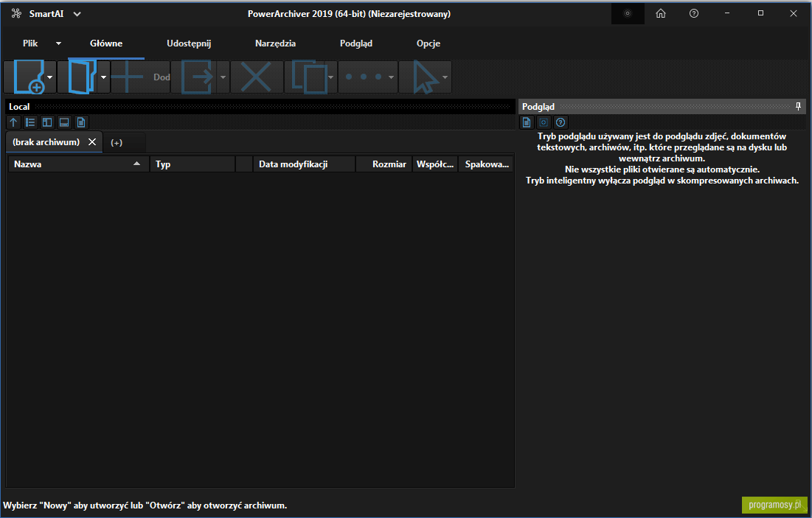The height and width of the screenshot is (518, 812).
Task: Expand the Copy dropdown arrow
Action: pyautogui.click(x=331, y=77)
